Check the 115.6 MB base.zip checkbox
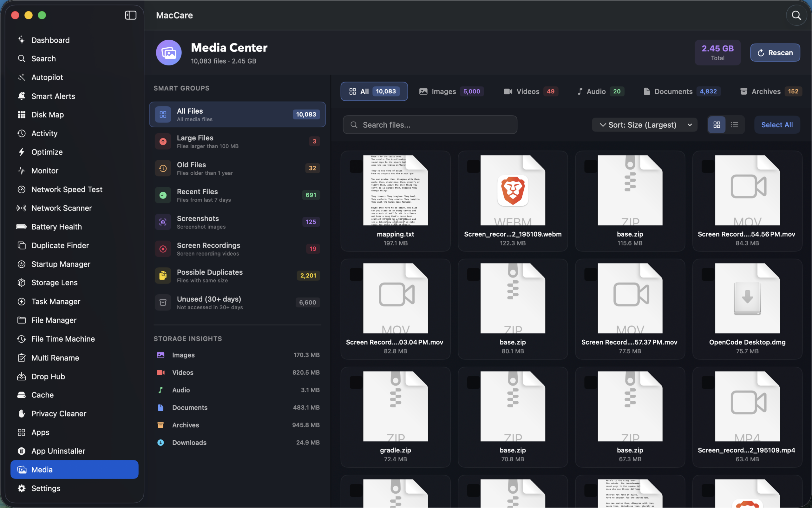Viewport: 812px width, 508px height. [591, 166]
